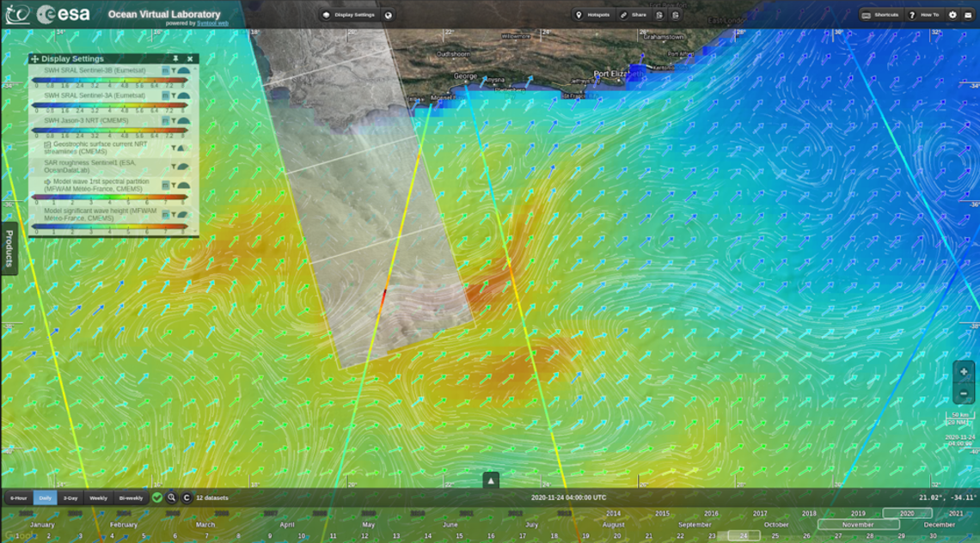Switch timeline to Weekly interval
Viewport: 980px width, 543px height.
coord(98,498)
